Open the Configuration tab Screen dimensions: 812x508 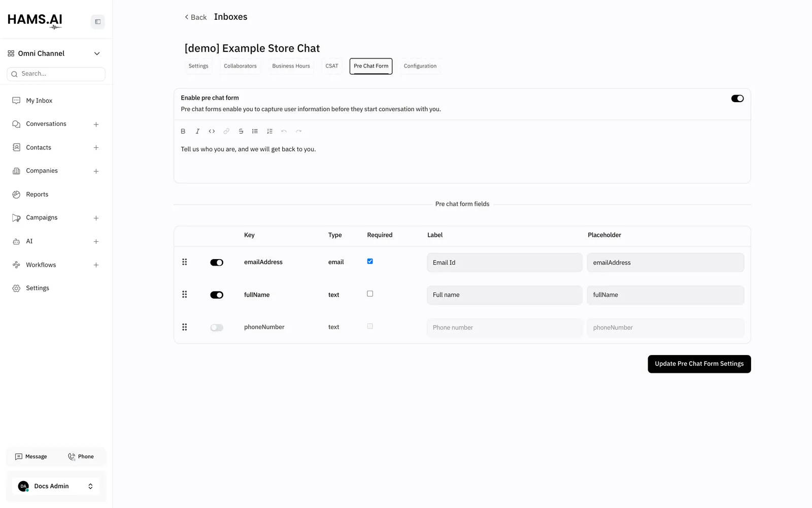tap(420, 66)
